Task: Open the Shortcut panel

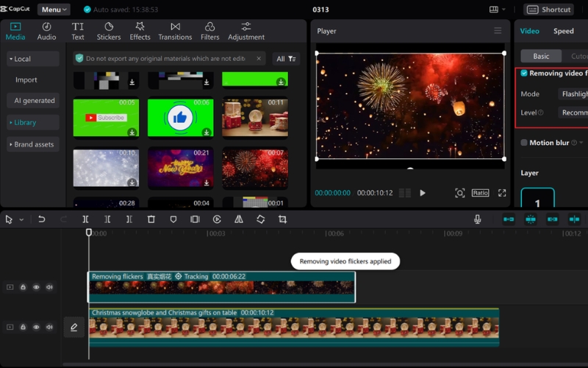Action: [x=548, y=10]
